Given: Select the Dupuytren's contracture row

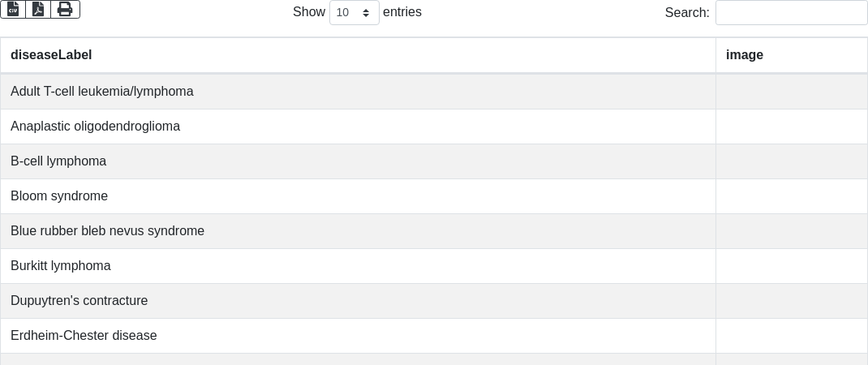Looking at the screenshot, I should click(x=79, y=301).
